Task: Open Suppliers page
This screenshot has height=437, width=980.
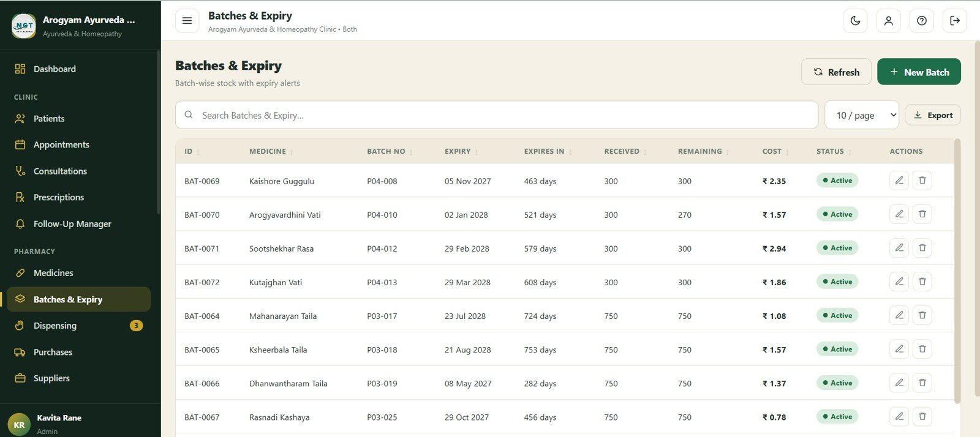Action: [78, 378]
